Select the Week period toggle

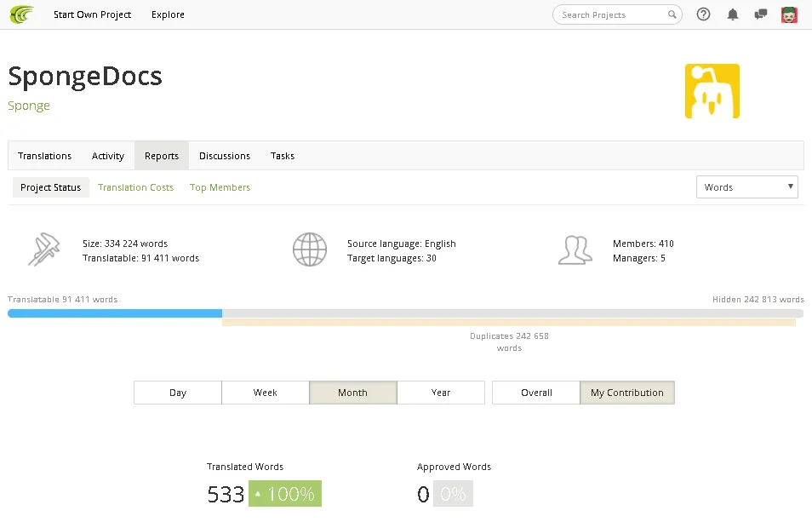266,393
